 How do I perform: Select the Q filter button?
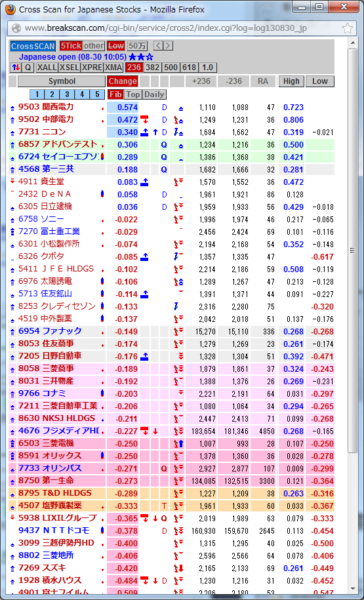coord(28,68)
